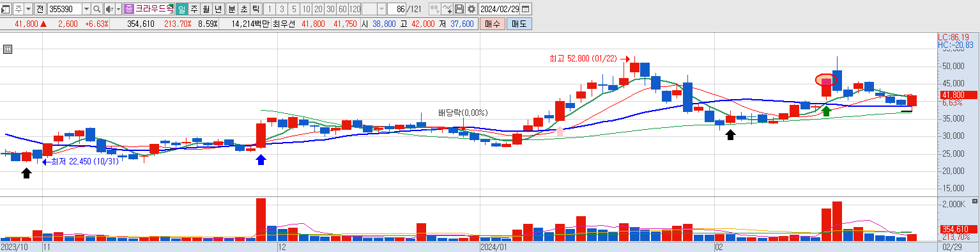Click the 최저 22,450 (10/31) label
This screenshot has width=980, height=252.
click(x=86, y=162)
